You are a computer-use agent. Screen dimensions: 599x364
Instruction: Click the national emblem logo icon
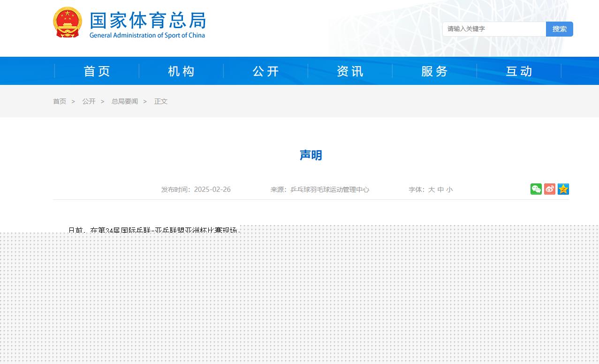(68, 23)
